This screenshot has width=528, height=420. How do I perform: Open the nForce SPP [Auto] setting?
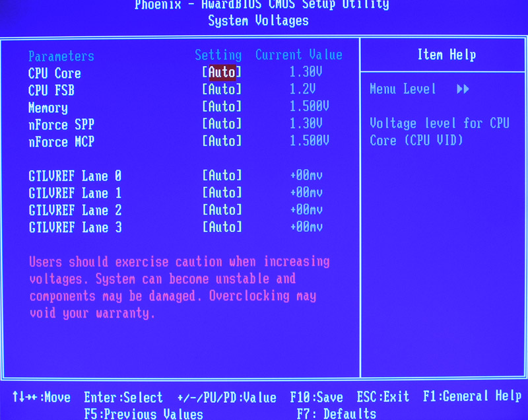click(222, 123)
